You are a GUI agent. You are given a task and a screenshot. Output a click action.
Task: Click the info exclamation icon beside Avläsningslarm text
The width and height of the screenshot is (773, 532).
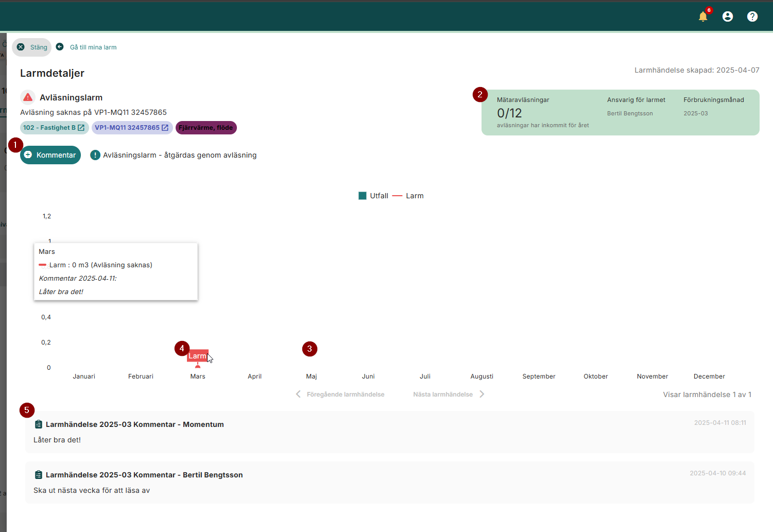click(x=95, y=155)
